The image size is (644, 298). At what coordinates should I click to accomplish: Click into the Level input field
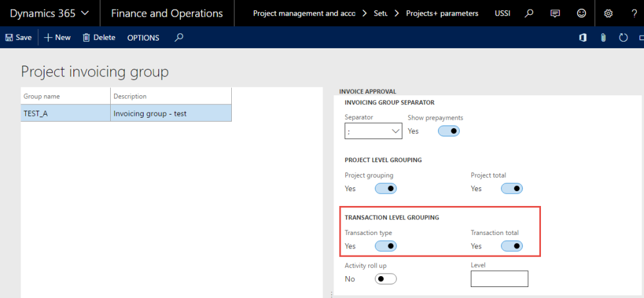point(500,279)
